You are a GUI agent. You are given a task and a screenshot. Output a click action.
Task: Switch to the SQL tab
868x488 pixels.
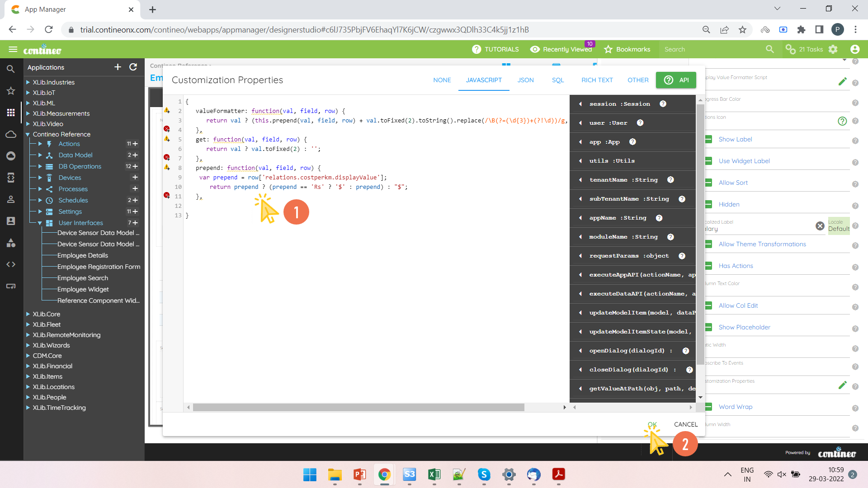557,80
